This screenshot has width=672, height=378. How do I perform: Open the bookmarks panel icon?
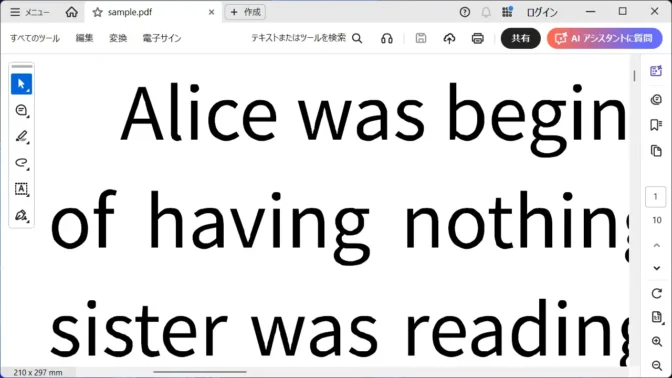tap(656, 125)
